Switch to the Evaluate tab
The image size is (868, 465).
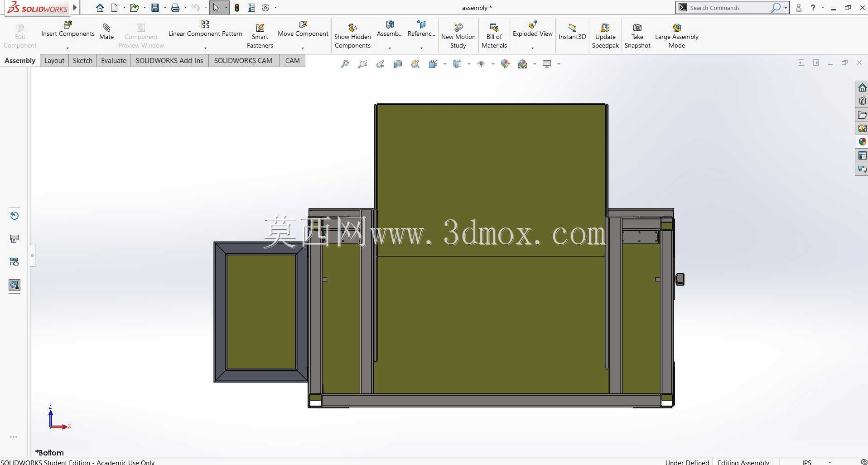[x=114, y=61]
